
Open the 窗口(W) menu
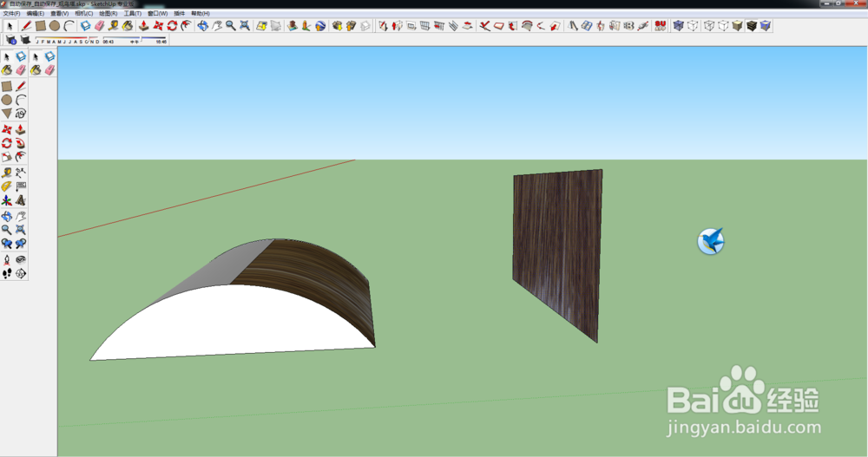pyautogui.click(x=158, y=13)
